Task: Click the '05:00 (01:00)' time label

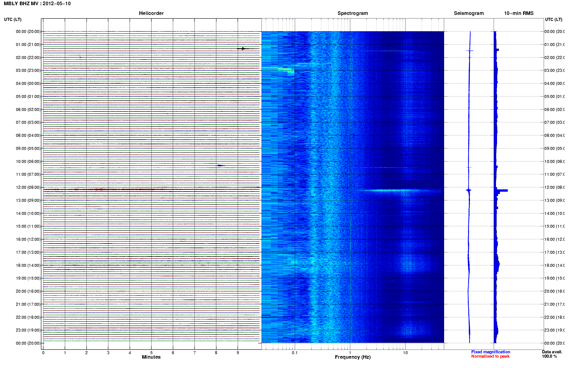Action: (28, 97)
